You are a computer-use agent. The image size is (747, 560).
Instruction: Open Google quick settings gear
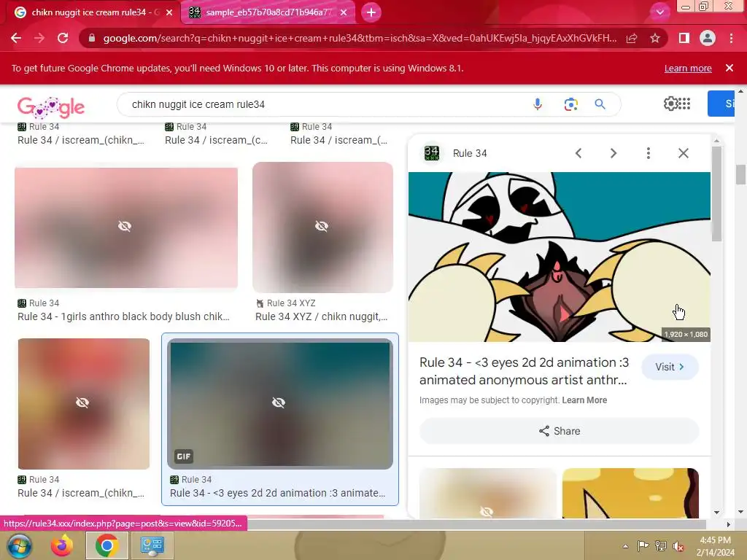670,104
